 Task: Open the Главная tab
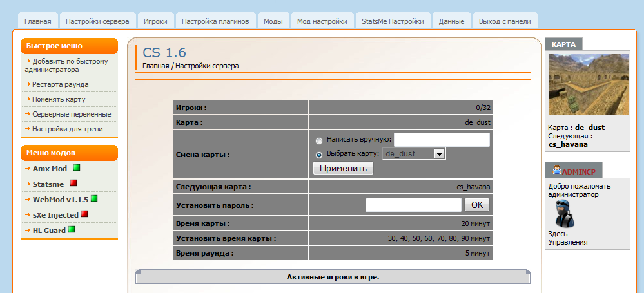click(x=38, y=21)
